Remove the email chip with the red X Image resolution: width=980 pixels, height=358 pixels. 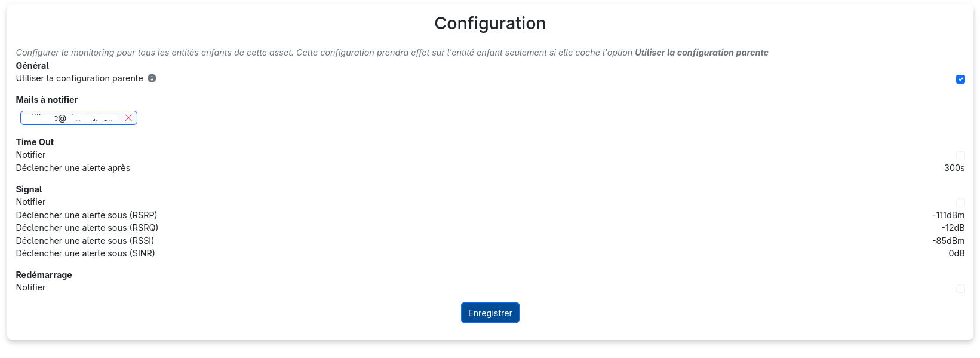[x=128, y=118]
